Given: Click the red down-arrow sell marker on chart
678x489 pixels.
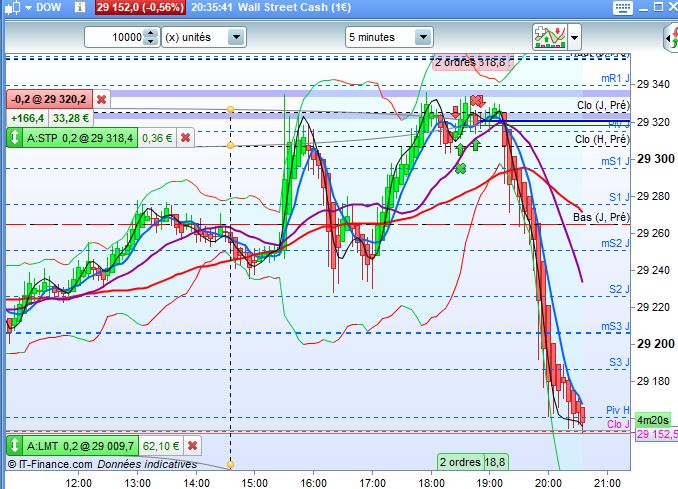Looking at the screenshot, I should [x=455, y=112].
